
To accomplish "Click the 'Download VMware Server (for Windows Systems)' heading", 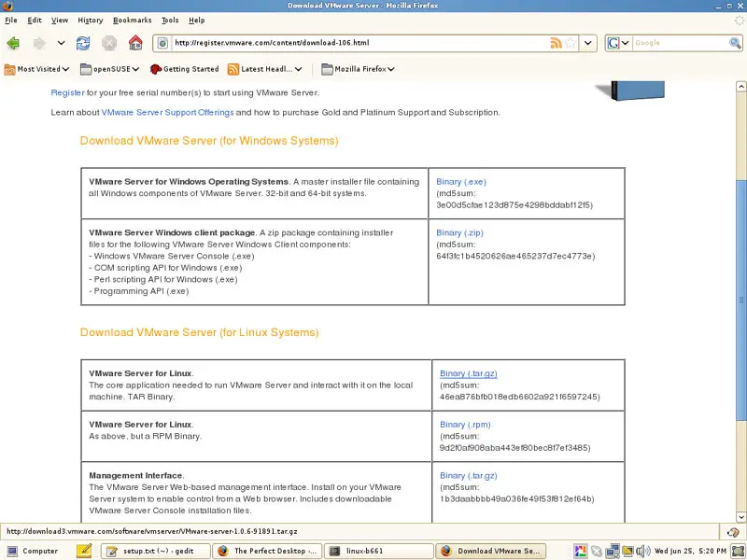I will (x=209, y=141).
